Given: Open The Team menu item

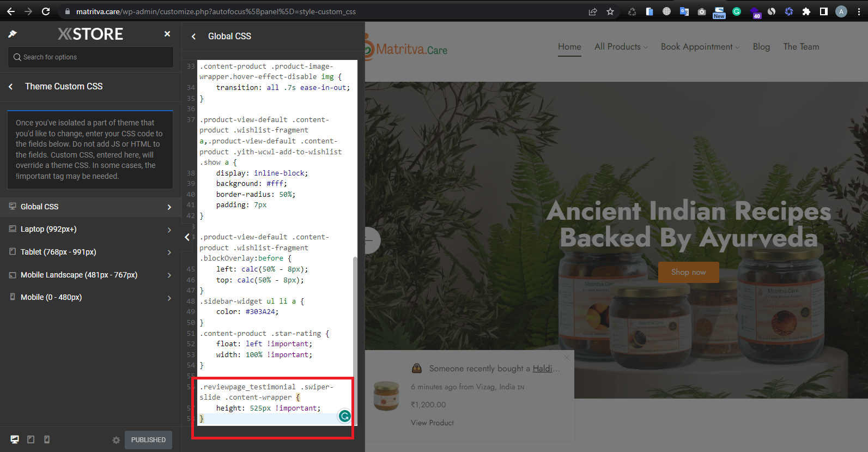Looking at the screenshot, I should (801, 47).
